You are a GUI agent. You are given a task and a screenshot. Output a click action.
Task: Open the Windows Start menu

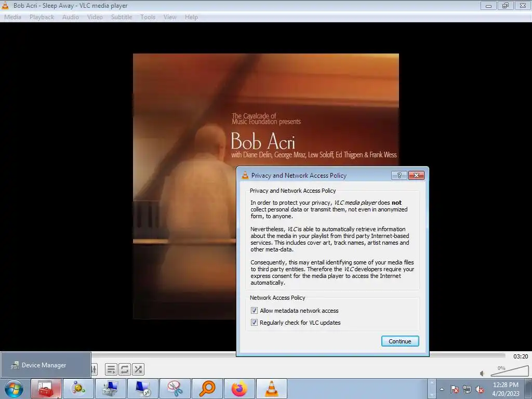point(14,389)
